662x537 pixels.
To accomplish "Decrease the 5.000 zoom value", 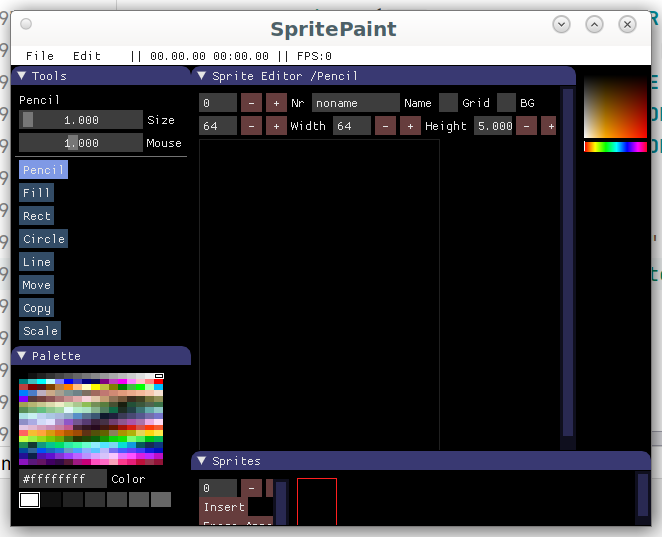I will [x=526, y=126].
